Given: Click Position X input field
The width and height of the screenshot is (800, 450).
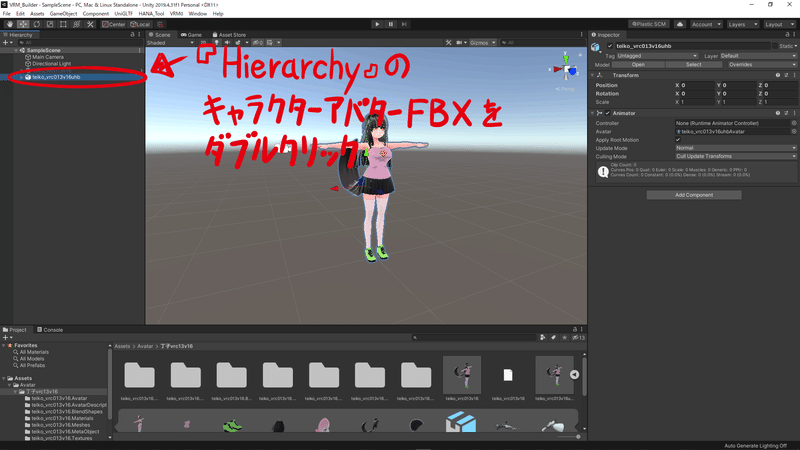Looking at the screenshot, I should point(697,85).
